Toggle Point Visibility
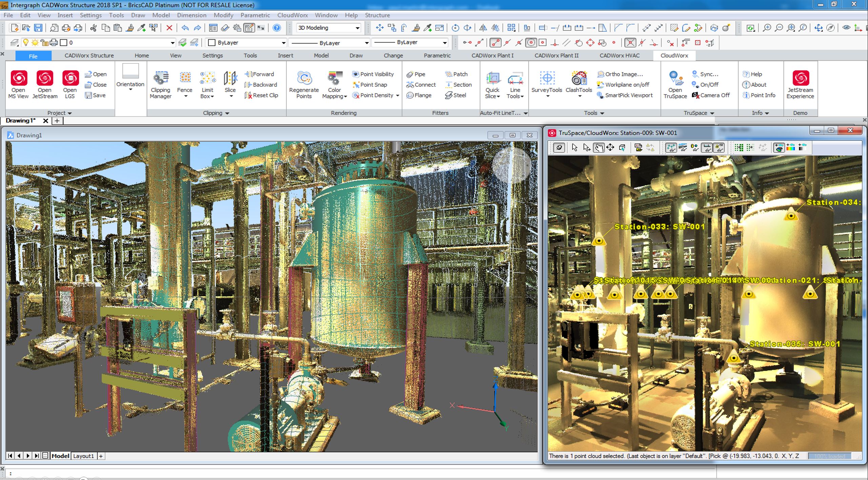Image resolution: width=868 pixels, height=480 pixels. [x=373, y=74]
